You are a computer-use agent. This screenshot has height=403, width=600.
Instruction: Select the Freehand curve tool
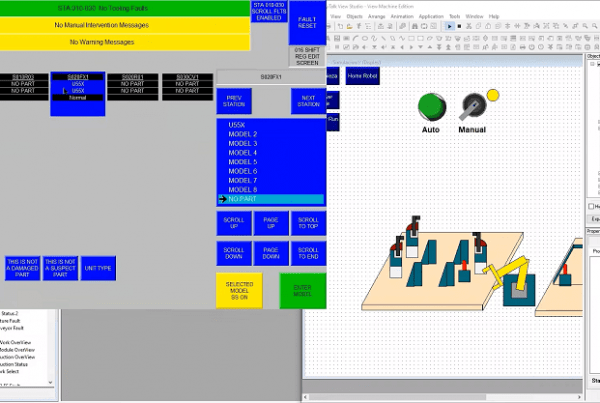point(374,38)
